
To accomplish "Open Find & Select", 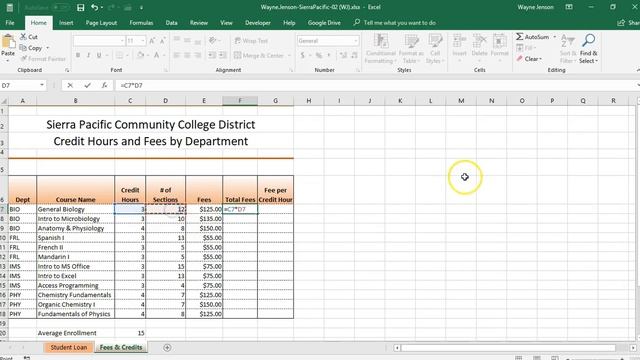I will [x=589, y=49].
